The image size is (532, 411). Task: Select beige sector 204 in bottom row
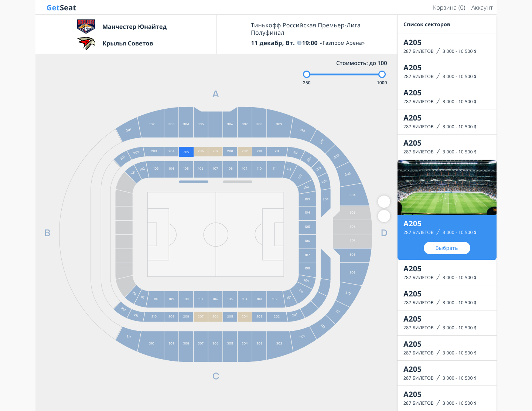pos(245,316)
